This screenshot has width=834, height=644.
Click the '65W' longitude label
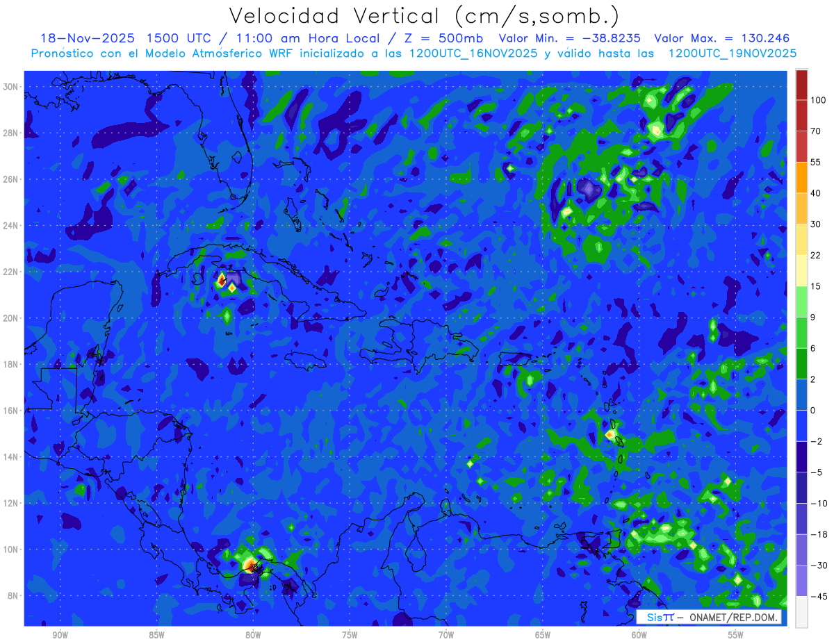pyautogui.click(x=543, y=635)
